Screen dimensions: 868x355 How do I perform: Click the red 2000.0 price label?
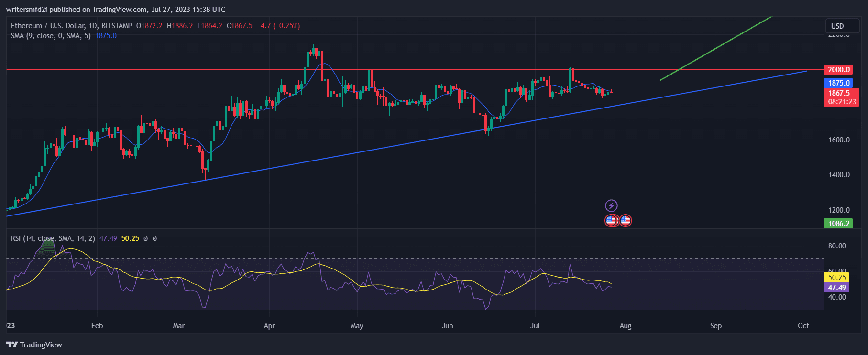(838, 70)
